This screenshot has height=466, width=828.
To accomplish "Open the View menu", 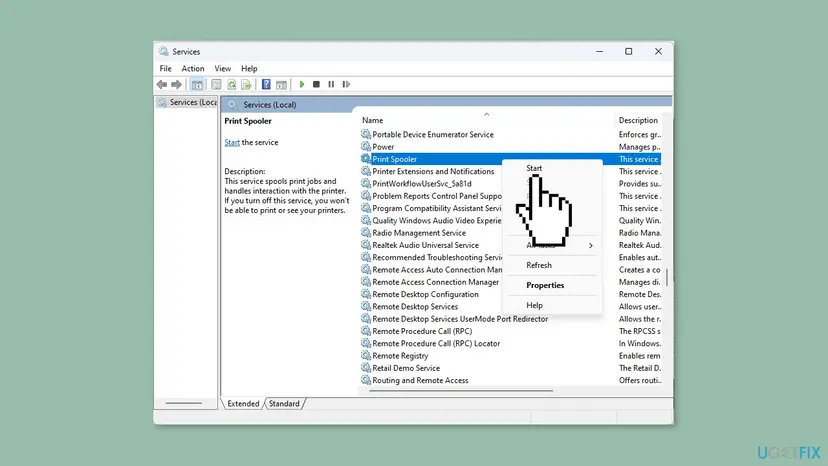I will coord(222,69).
